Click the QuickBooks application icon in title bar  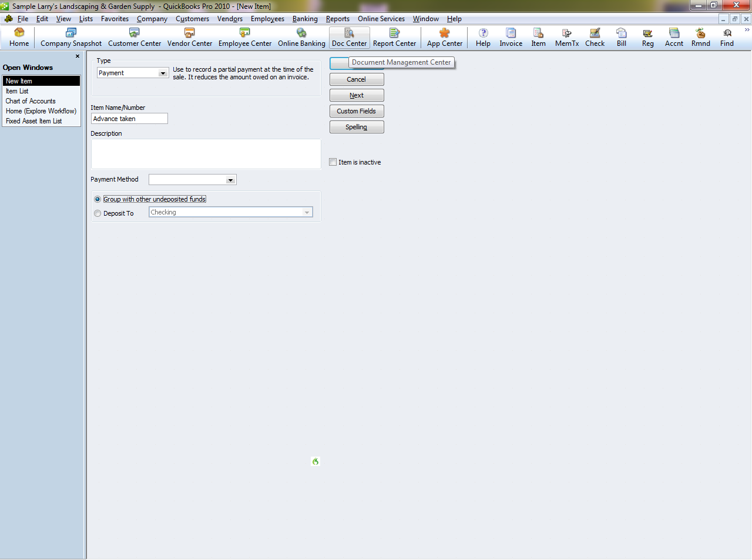pos(5,6)
